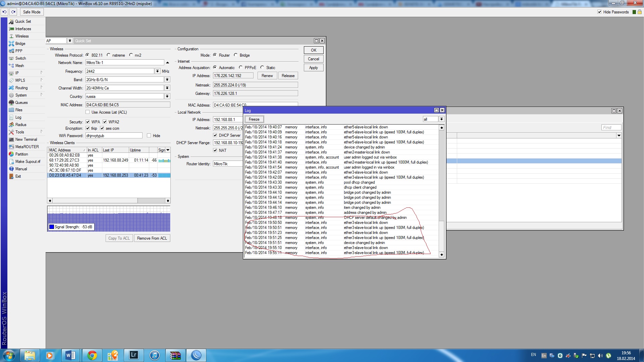
Task: Expand the Routing submenu
Action: [x=42, y=87]
